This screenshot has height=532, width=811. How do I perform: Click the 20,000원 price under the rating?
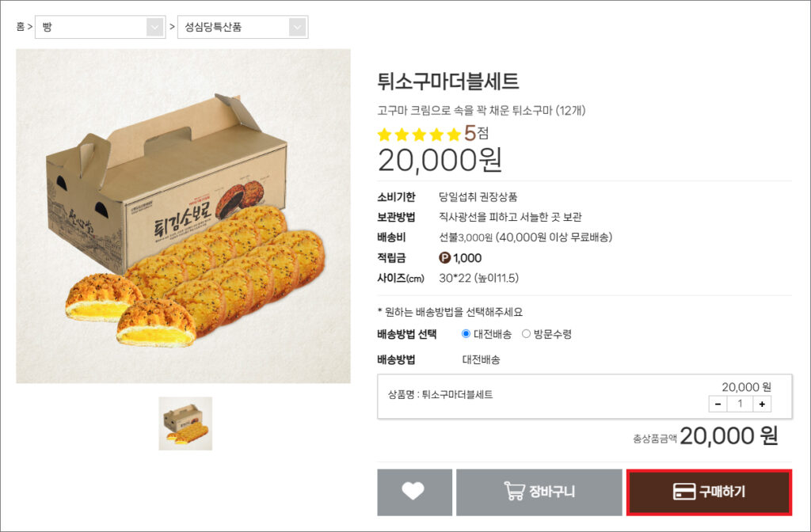440,161
